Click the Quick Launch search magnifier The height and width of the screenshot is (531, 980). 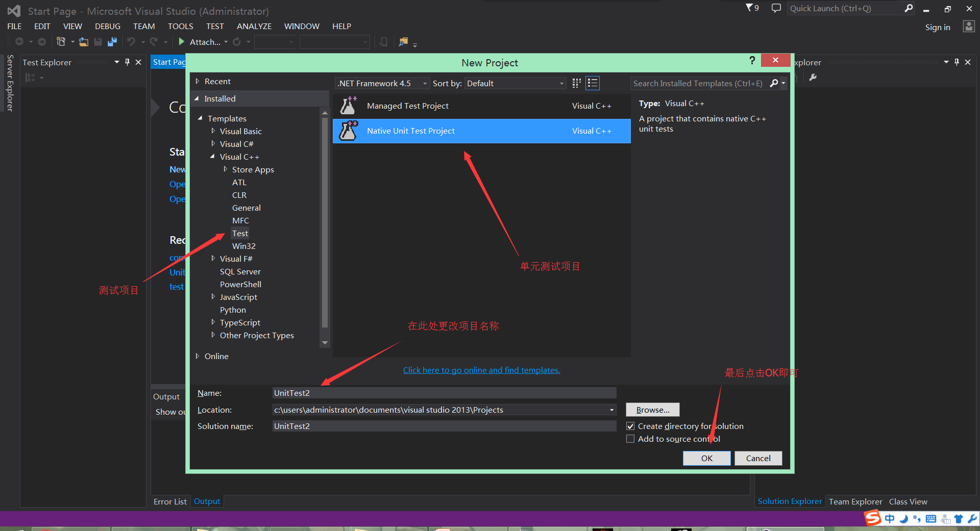[x=909, y=8]
